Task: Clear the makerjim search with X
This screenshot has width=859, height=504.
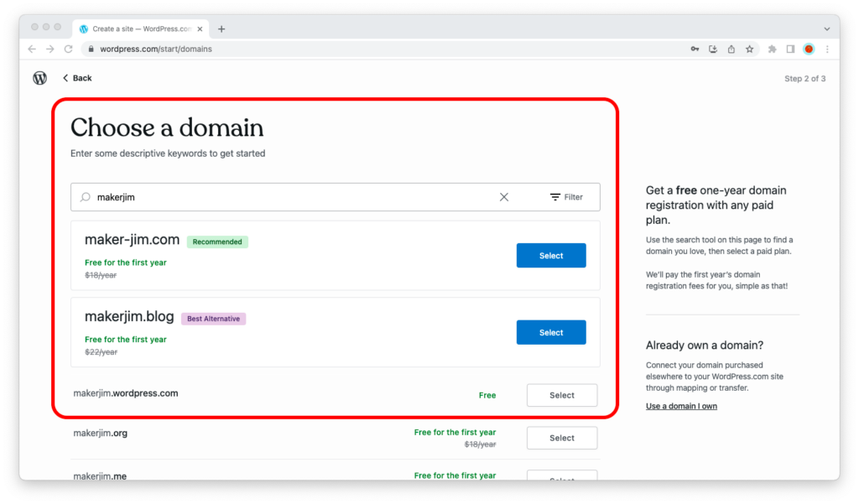Action: tap(504, 197)
